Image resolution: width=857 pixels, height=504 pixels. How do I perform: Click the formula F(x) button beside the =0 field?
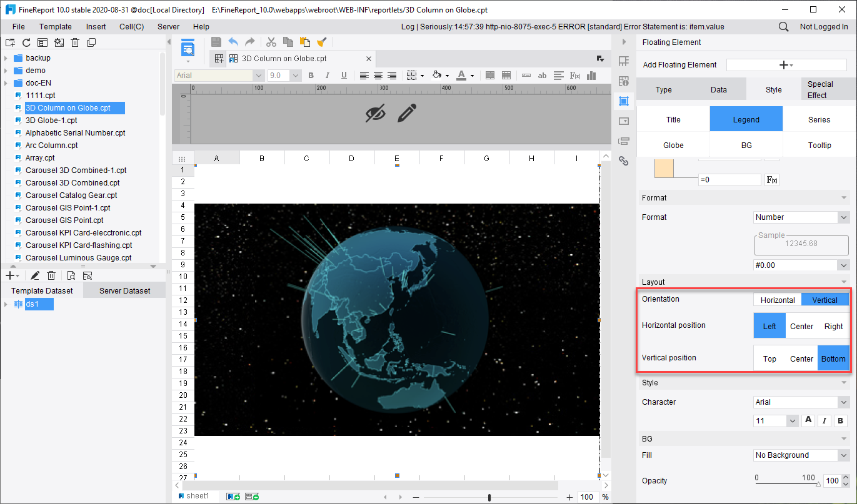pos(773,180)
